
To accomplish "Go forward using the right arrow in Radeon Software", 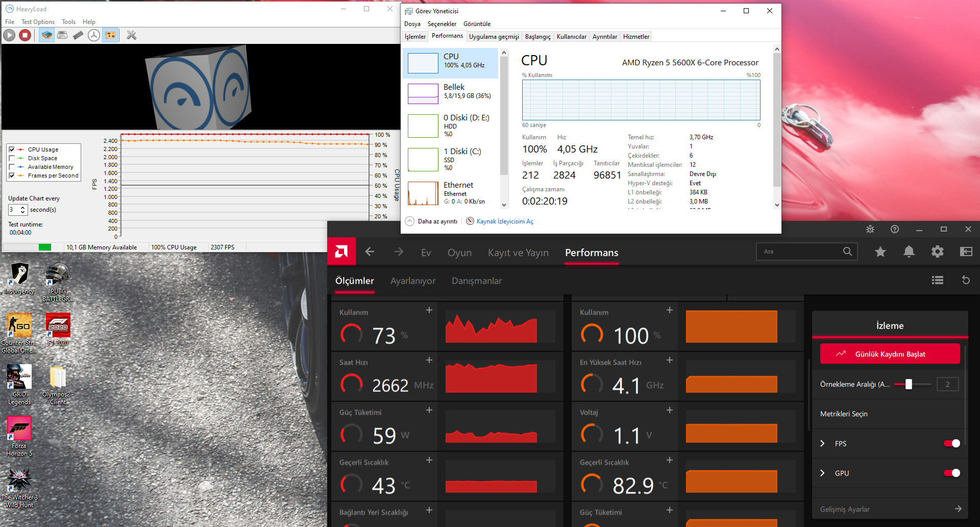I will pos(399,252).
